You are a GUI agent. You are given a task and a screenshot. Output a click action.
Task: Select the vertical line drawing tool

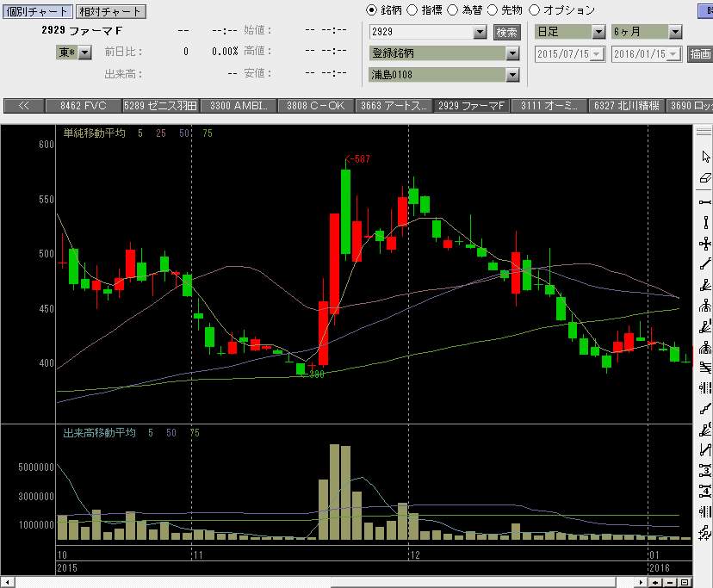click(x=704, y=223)
